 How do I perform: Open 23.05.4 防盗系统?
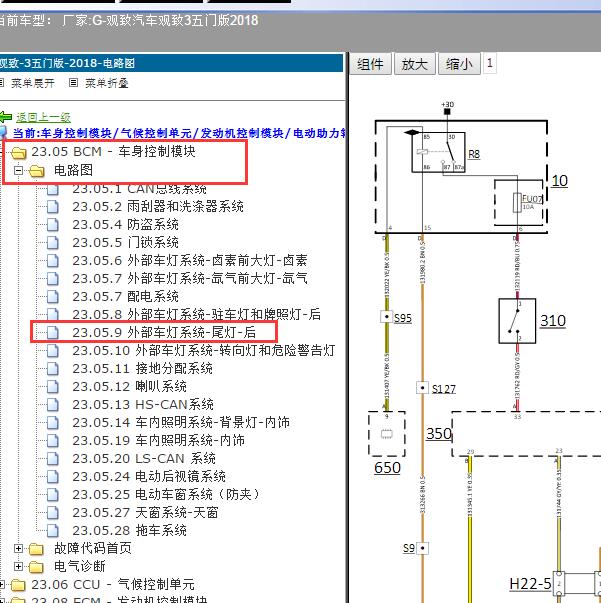click(x=125, y=224)
